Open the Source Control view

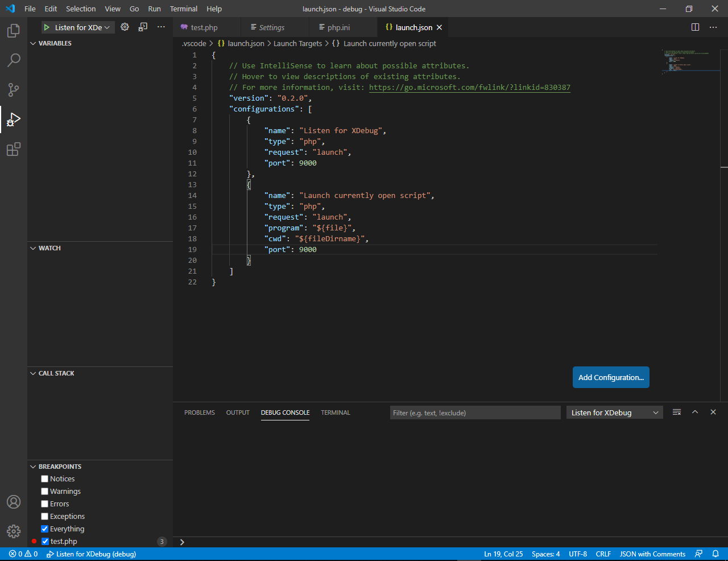point(14,90)
